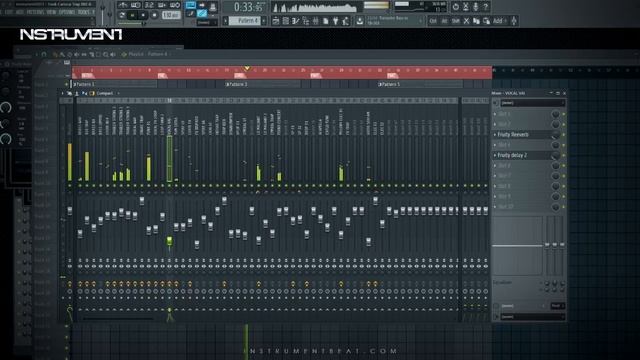Toggle the Fruity delay 2 enable LED
Screen dimensions: 640x360
tap(564, 156)
